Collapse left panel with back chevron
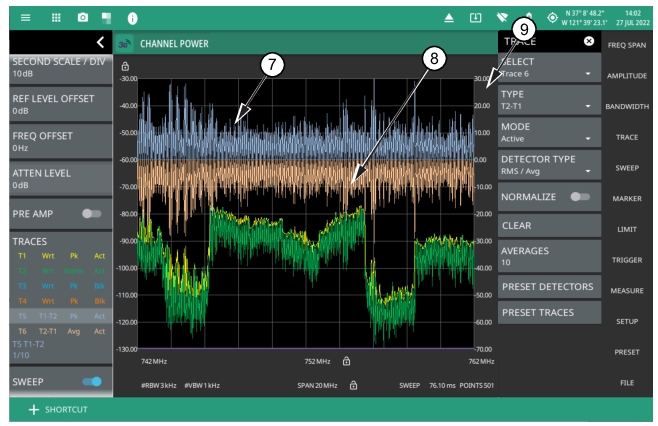The width and height of the screenshot is (658, 426). point(100,42)
